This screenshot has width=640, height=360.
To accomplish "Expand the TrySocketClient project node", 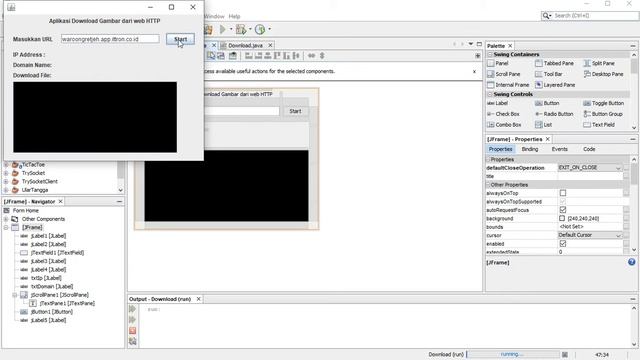I will coord(6,182).
